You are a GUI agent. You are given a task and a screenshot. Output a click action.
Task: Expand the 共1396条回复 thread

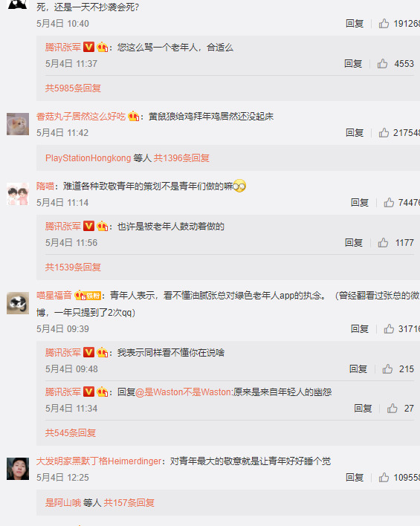pos(181,158)
